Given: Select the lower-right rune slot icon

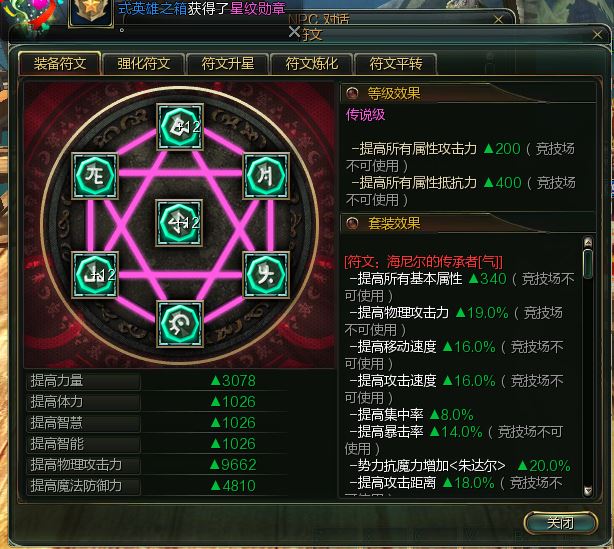Looking at the screenshot, I should (266, 275).
